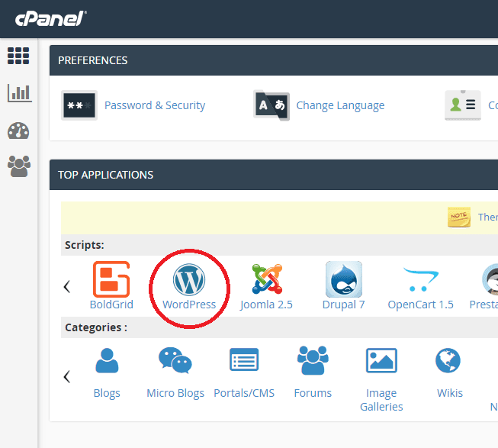Viewport: 498px width, 448px height.
Task: Click the OpenCart cart icon
Action: 421,279
